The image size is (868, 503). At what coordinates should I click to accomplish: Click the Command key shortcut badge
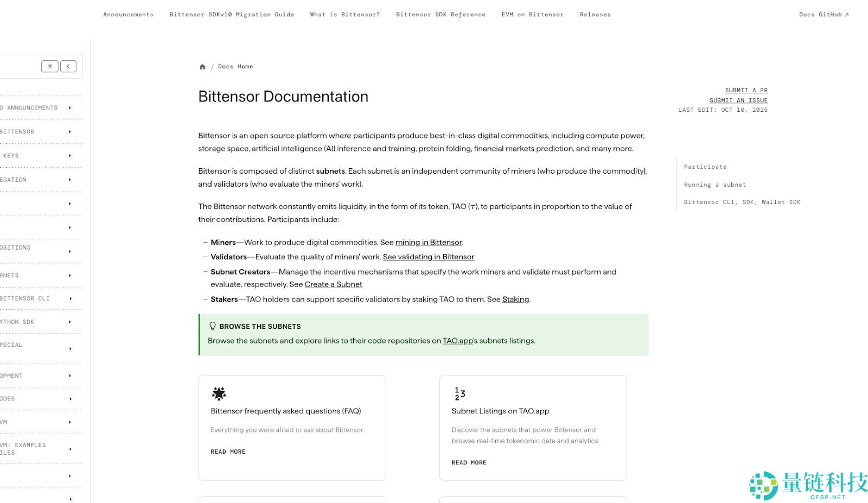point(49,66)
